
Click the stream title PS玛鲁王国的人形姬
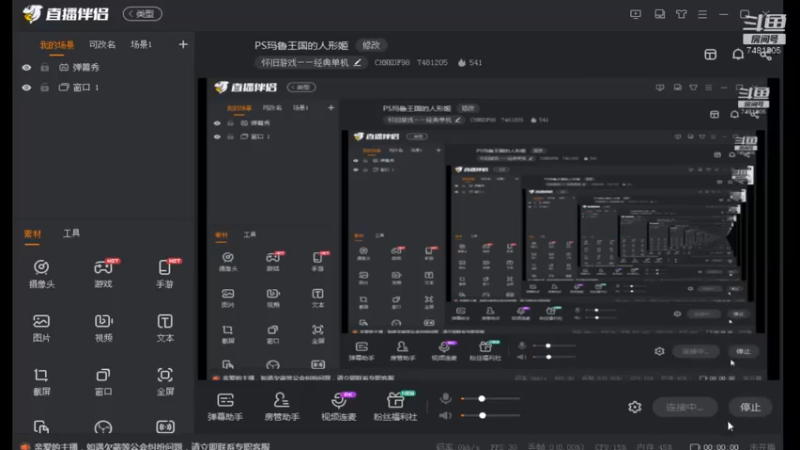point(301,45)
